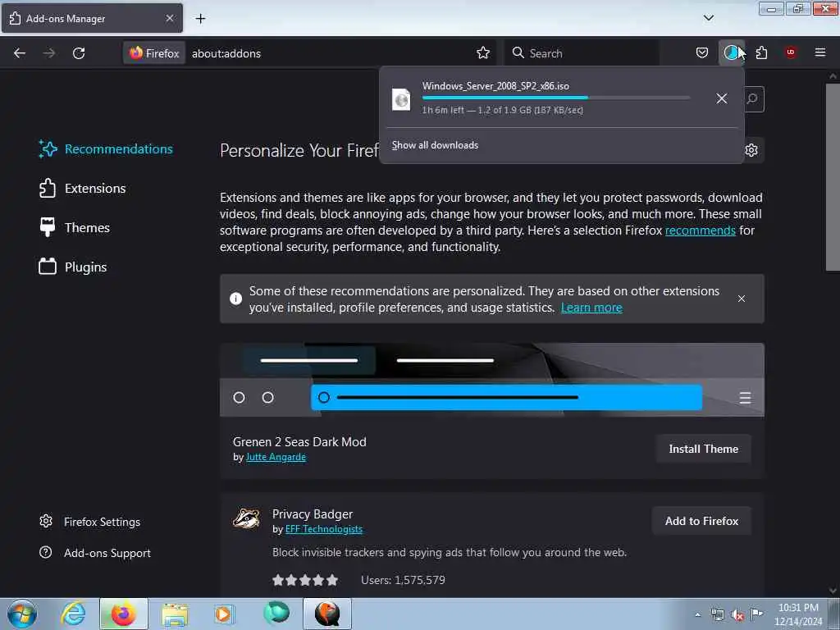Click the info icon in the recommendations notice
This screenshot has height=630, width=840.
(235, 299)
